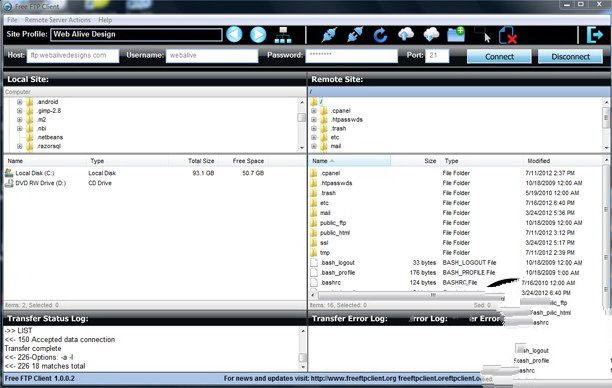Image resolution: width=612 pixels, height=388 pixels.
Task: Expand the .trash folder in remote tree
Action: click(x=314, y=128)
